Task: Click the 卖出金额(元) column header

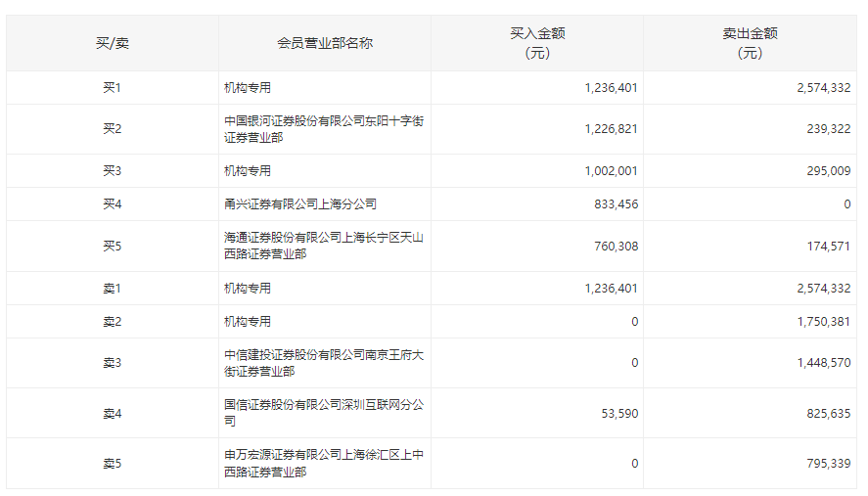Action: (750, 43)
